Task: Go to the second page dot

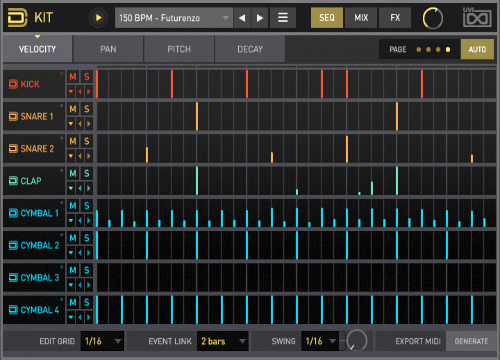Action: 428,50
